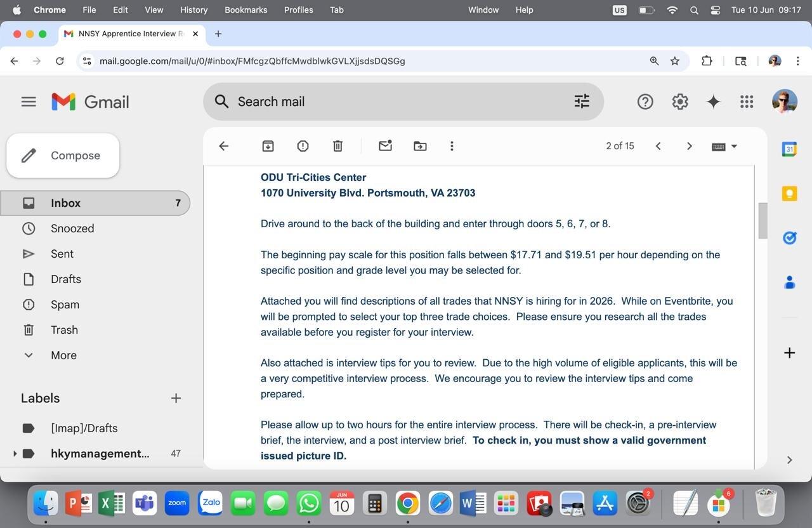Open input tools keyboard dropdown
This screenshot has height=528, width=812.
[724, 146]
